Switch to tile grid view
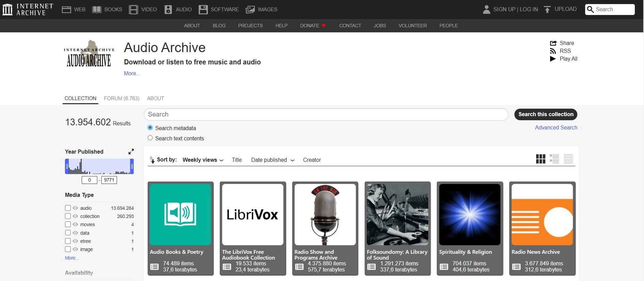 click(541, 159)
